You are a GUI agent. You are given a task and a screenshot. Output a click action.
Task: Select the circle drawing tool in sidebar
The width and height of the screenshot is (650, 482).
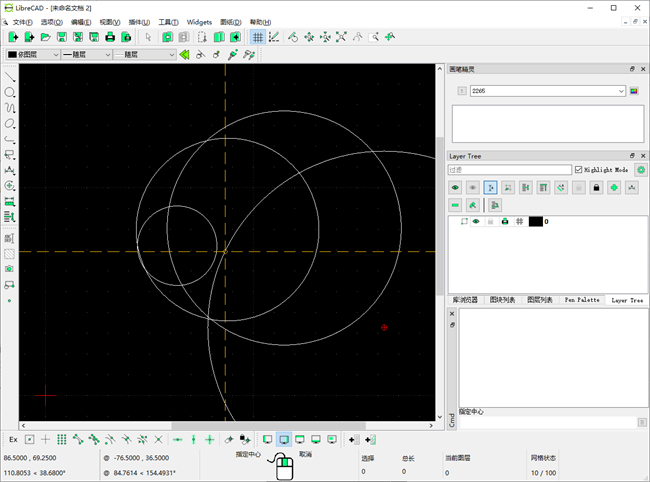10,92
